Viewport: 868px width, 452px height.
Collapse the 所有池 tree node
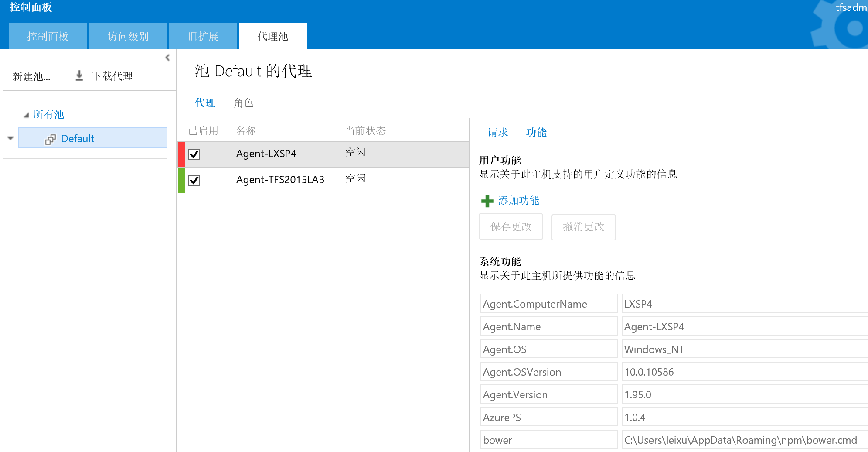pos(26,115)
